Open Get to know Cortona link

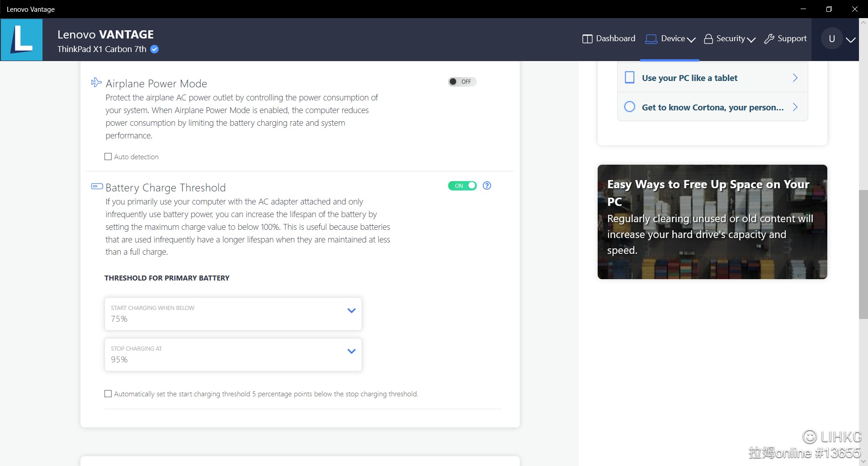(x=712, y=107)
